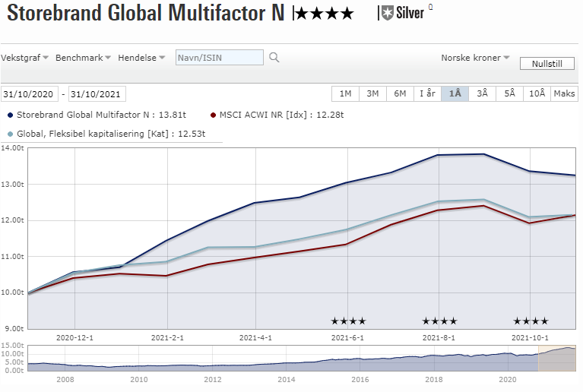The image size is (583, 392).
Task: Click the Silver analyst rating badge
Action: pyautogui.click(x=403, y=13)
